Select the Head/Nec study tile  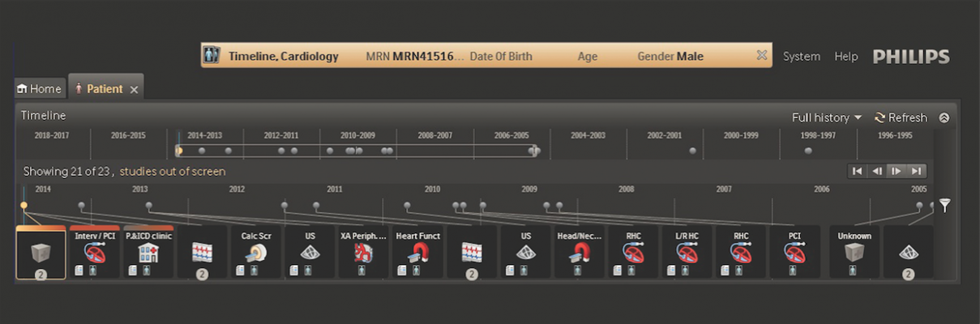[579, 253]
